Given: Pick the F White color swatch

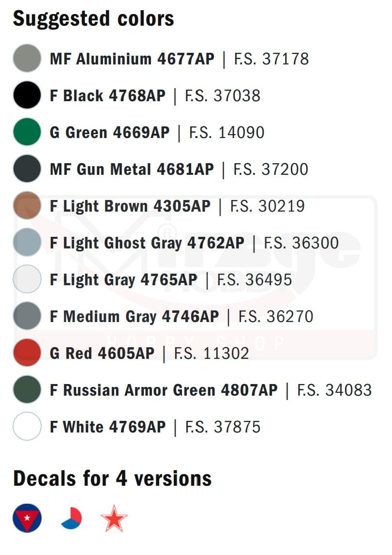Looking at the screenshot, I should click(x=27, y=427).
